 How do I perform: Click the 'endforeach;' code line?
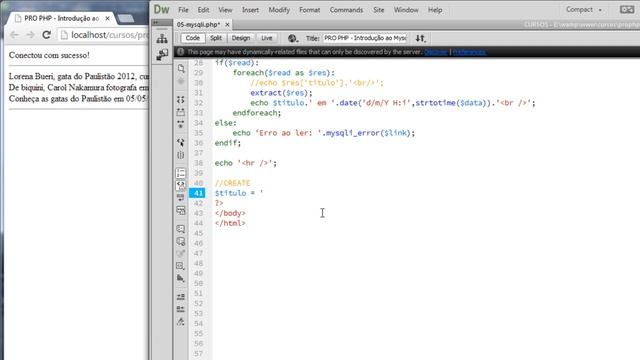(x=257, y=113)
